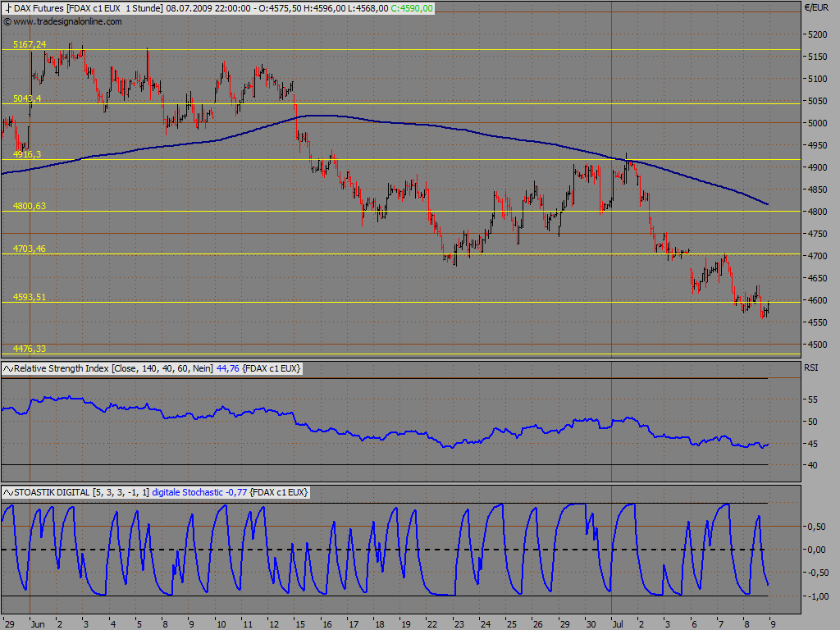Click the 4750 price axis tick
Viewport: 840px width, 630px height.
point(818,234)
